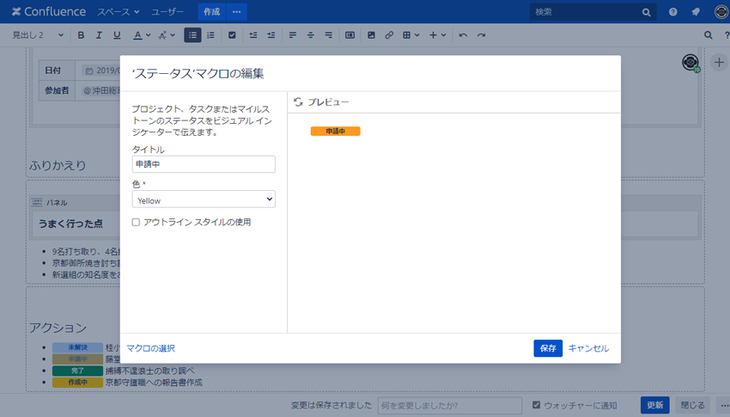
Task: Click the ふりかえり heading
Action: [58, 165]
